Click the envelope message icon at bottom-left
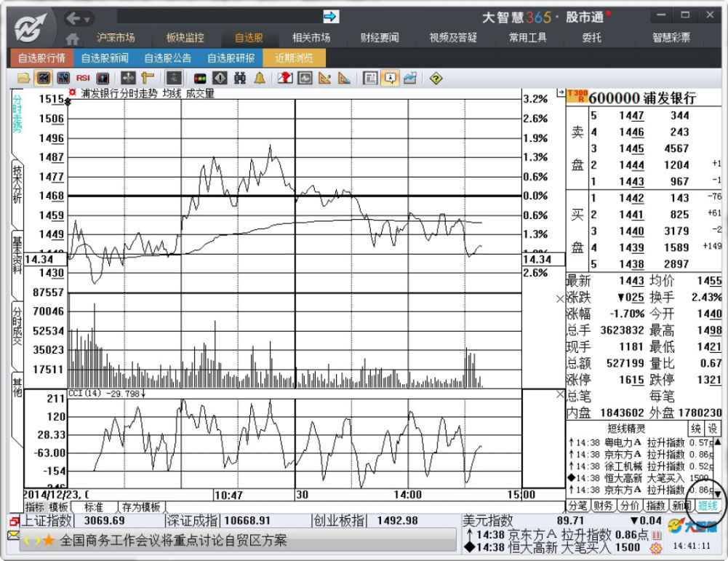 [14, 536]
